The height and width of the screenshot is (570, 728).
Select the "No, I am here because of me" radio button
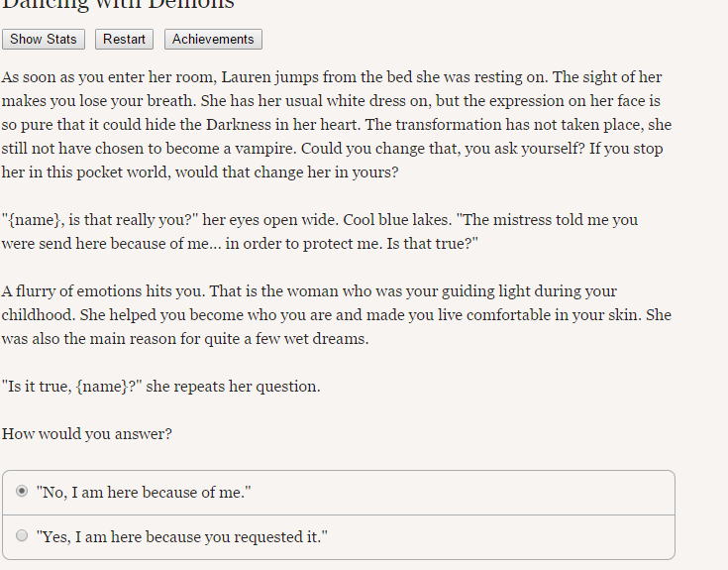pos(22,491)
